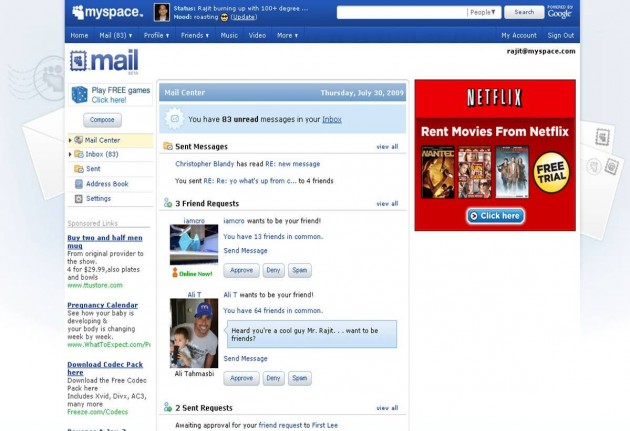
Task: Click the Mail Center sidebar icon
Action: 79,140
